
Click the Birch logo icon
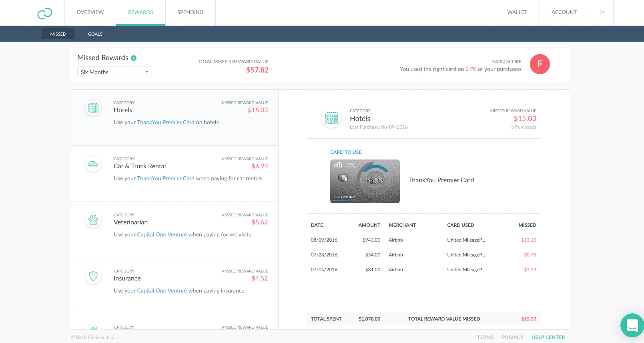45,13
